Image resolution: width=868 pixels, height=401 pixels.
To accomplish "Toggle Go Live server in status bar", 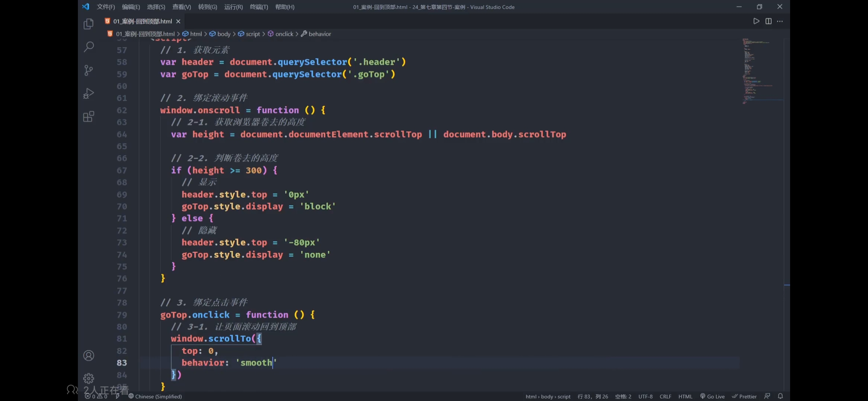I will (712, 396).
